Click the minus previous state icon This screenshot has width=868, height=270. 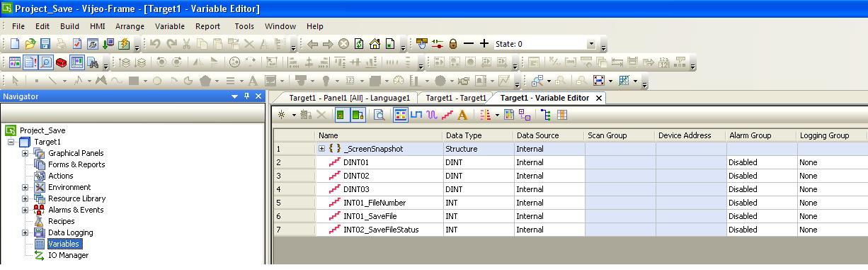(469, 44)
